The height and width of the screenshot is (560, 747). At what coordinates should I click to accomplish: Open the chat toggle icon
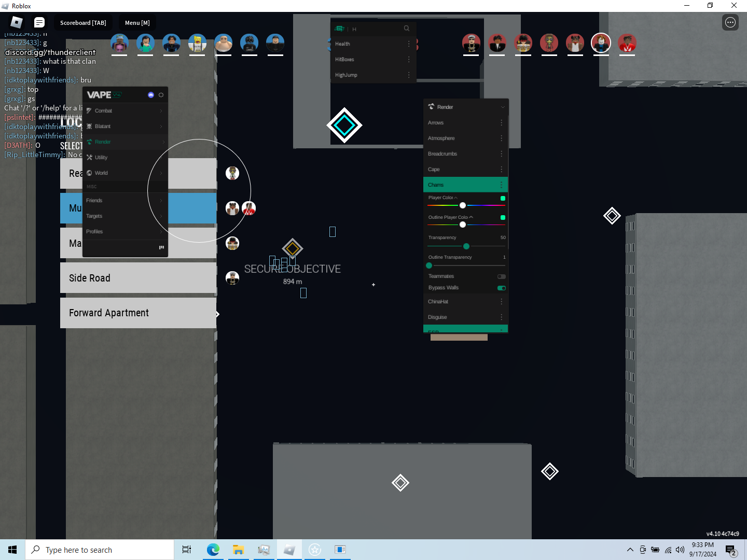pos(39,22)
